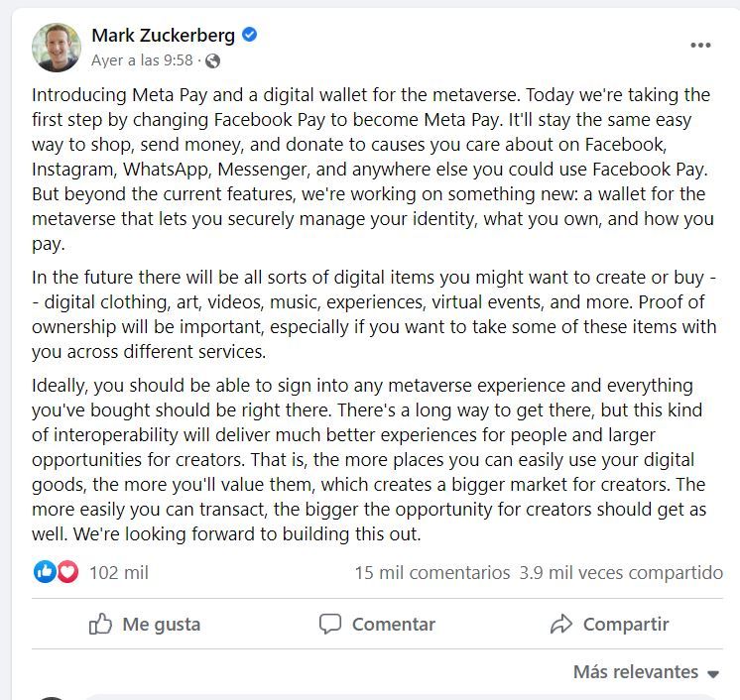Click the thumbs-up outline icon beside Me gusta
This screenshot has height=700, width=740.
pos(100,624)
